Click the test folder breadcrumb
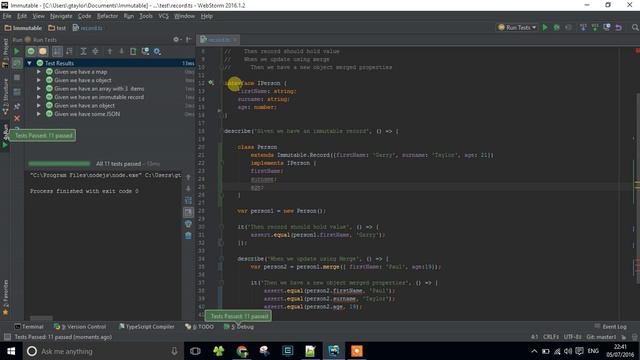The image size is (640, 360). [57, 28]
